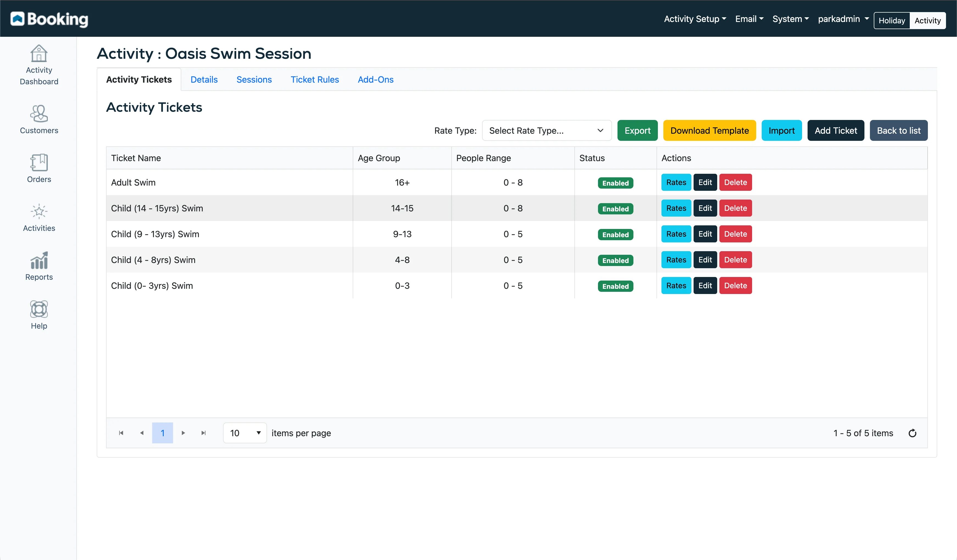Click the Booking logo
Screen dimensions: 957x560
pos(49,19)
